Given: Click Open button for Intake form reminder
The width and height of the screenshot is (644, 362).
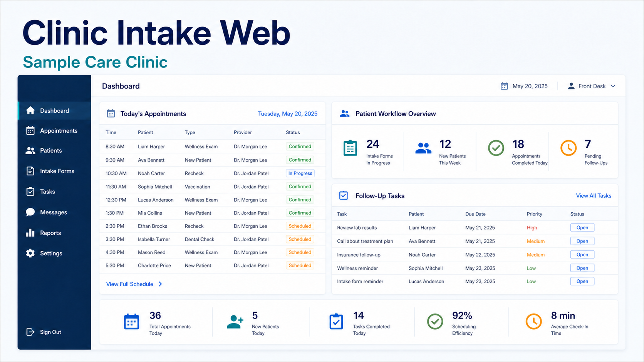Looking at the screenshot, I should pos(582,282).
